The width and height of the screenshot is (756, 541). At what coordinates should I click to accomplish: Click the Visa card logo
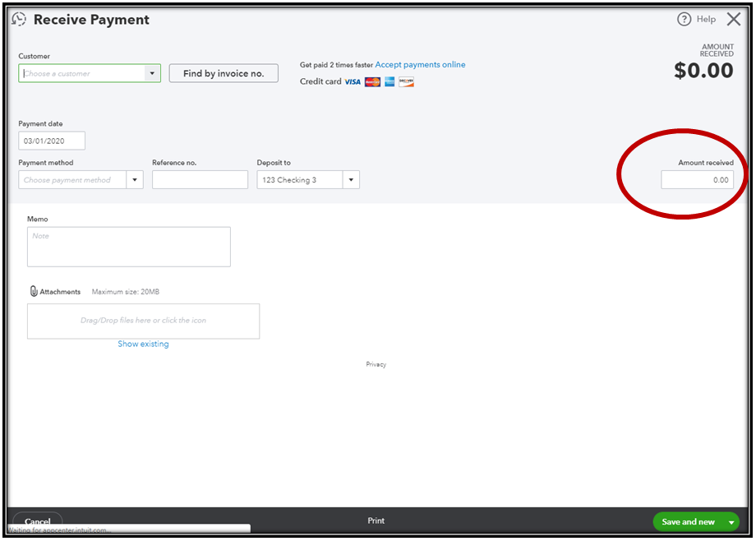(353, 82)
